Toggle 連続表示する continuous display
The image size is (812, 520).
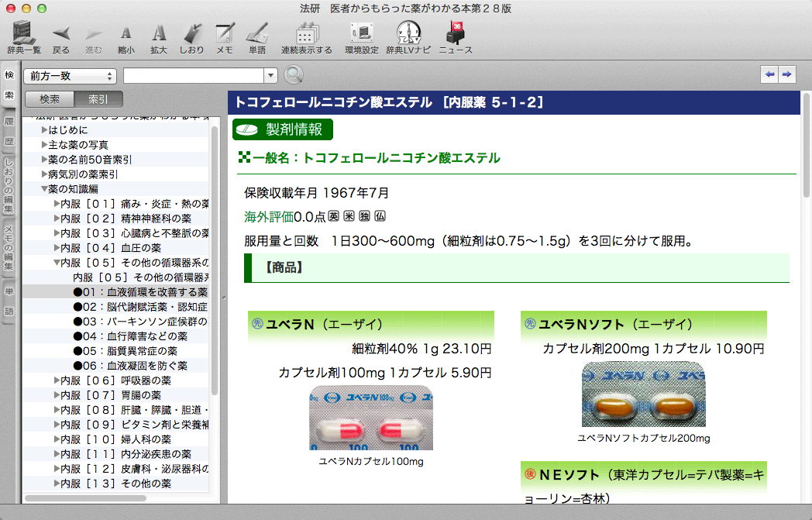[x=306, y=33]
